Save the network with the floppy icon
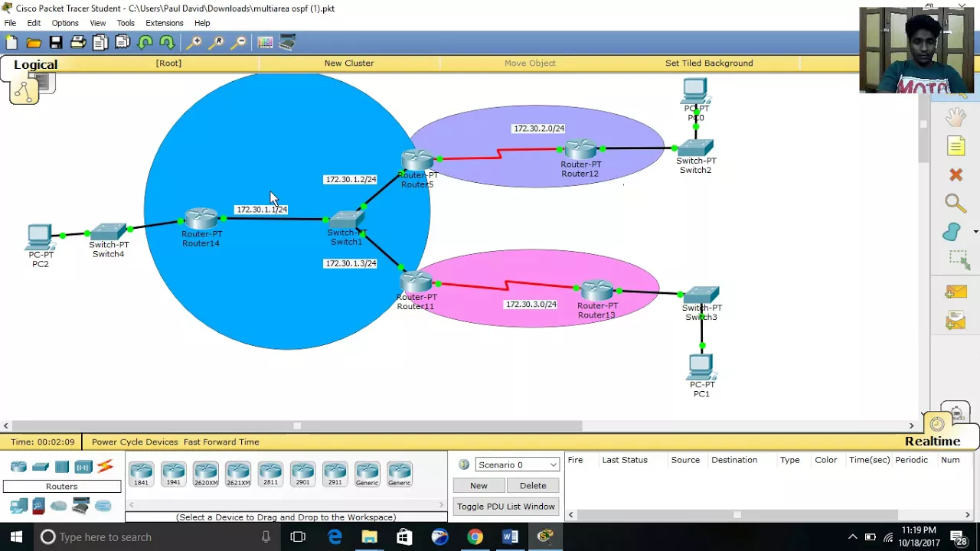The height and width of the screenshot is (551, 980). [56, 43]
